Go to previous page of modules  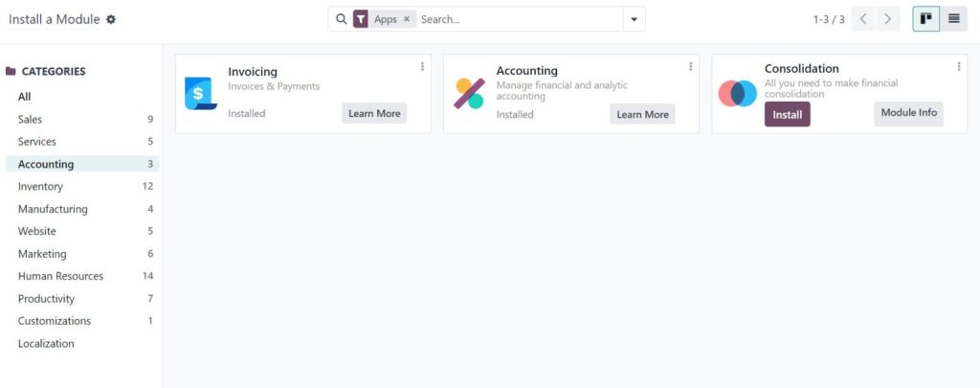[863, 19]
